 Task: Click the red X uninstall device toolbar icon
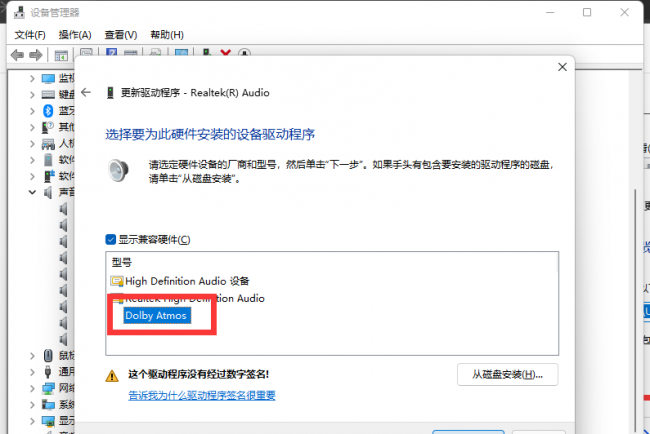(226, 53)
